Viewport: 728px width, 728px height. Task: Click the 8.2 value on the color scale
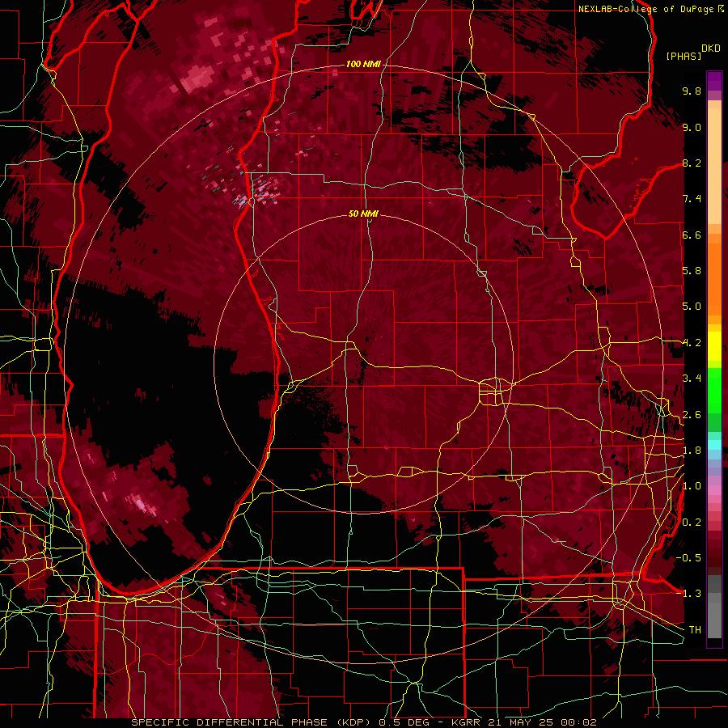[x=692, y=163]
